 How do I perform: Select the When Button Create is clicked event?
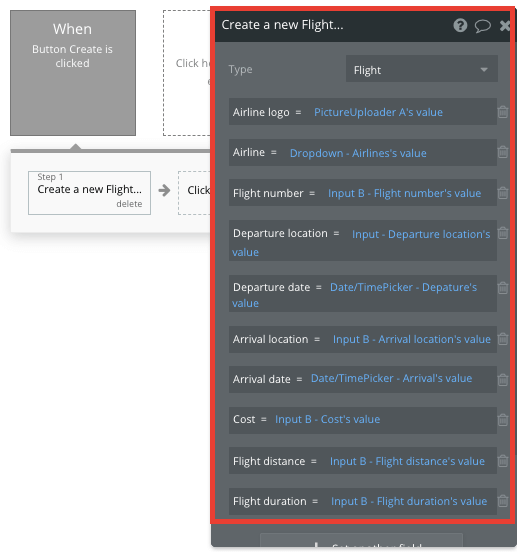click(x=73, y=73)
